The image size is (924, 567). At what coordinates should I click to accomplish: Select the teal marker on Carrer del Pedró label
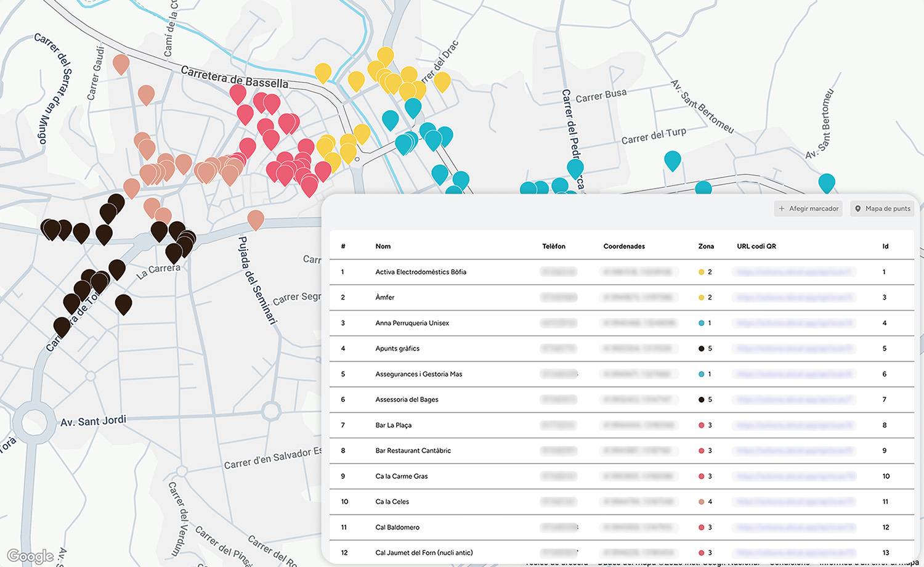[x=575, y=168]
